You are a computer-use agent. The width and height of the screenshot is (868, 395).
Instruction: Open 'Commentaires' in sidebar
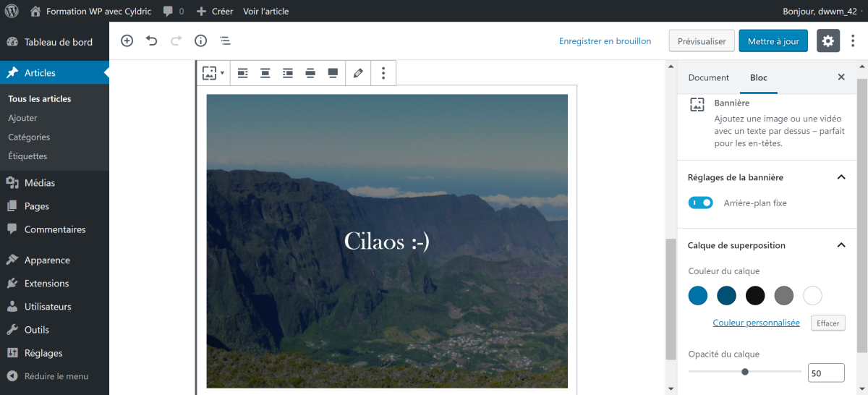click(54, 229)
